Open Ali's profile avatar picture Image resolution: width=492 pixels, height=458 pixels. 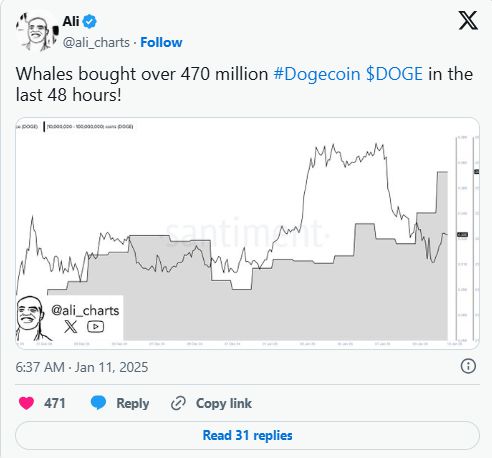[x=37, y=32]
